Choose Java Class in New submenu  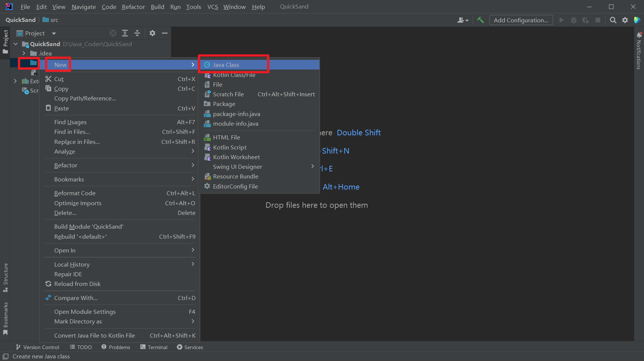coord(259,65)
